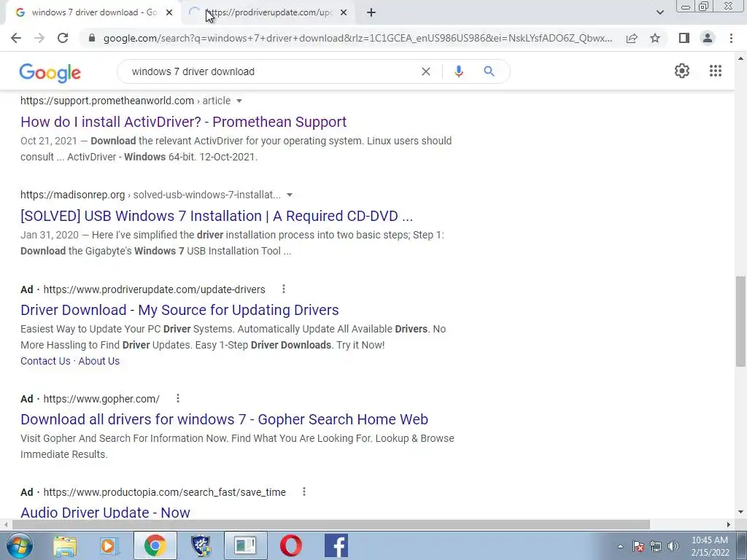Open Facebook taskbar shortcut
Screen dimensions: 747x560
tap(336, 545)
